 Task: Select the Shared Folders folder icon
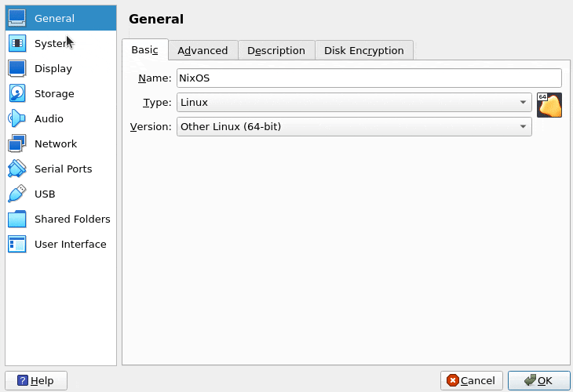tap(17, 219)
